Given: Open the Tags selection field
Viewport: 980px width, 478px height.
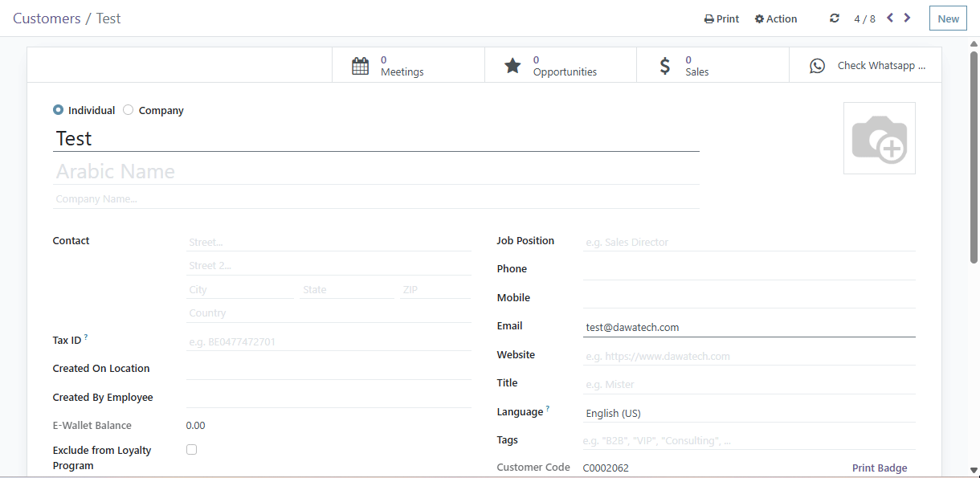Looking at the screenshot, I should click(x=749, y=440).
